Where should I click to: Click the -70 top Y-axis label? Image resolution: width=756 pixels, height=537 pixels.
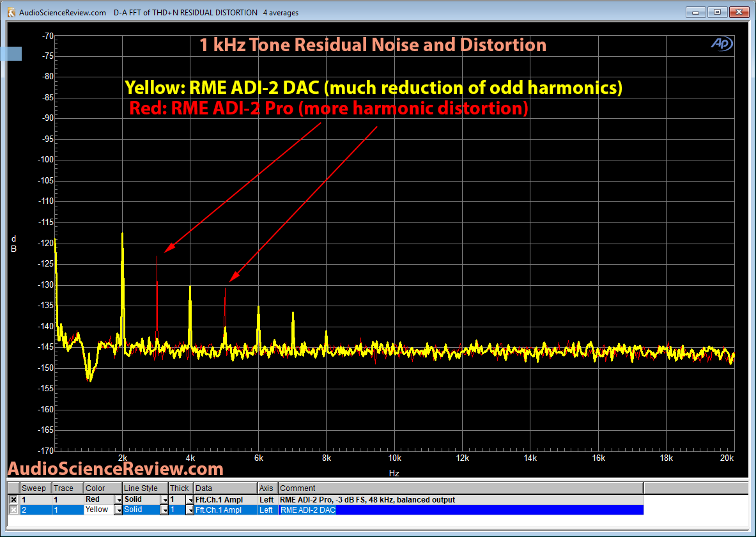click(48, 36)
